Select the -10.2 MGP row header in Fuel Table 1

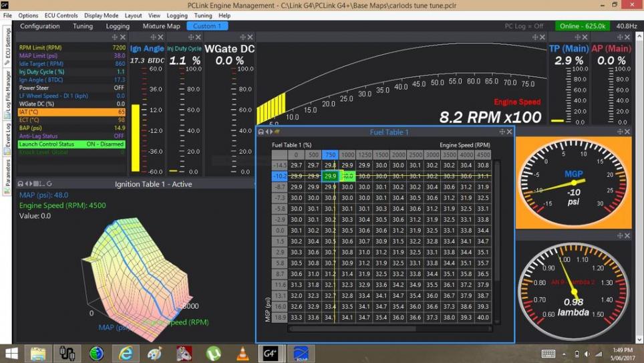click(x=280, y=176)
